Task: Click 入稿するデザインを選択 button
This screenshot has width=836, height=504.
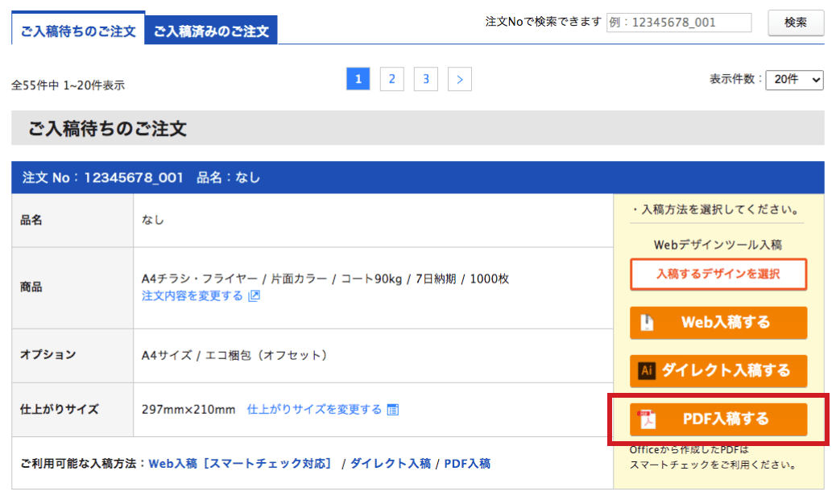Action: [x=718, y=274]
